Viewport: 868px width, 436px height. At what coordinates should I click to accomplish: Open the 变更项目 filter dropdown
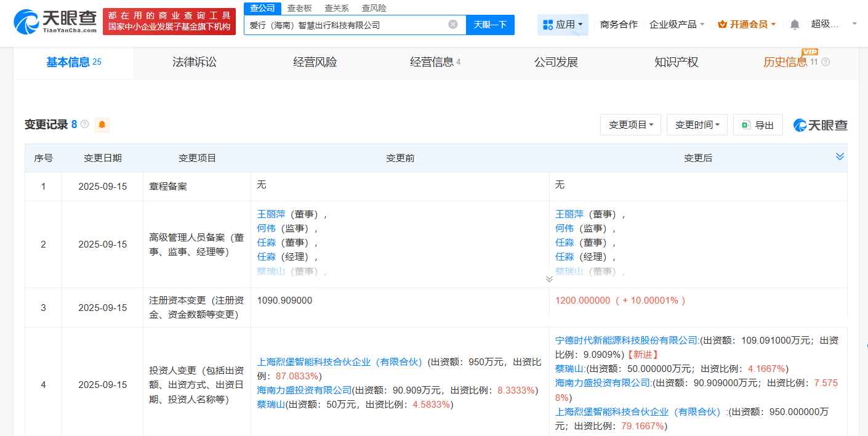pos(630,124)
